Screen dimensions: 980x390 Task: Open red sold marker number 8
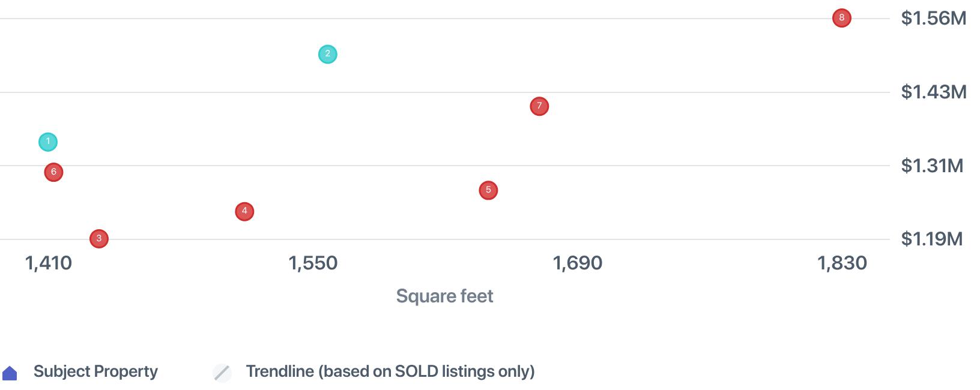841,18
